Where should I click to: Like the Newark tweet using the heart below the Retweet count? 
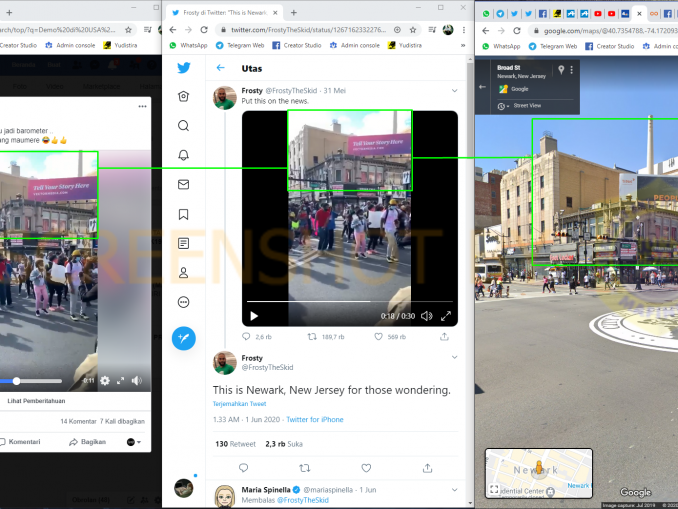pos(366,468)
